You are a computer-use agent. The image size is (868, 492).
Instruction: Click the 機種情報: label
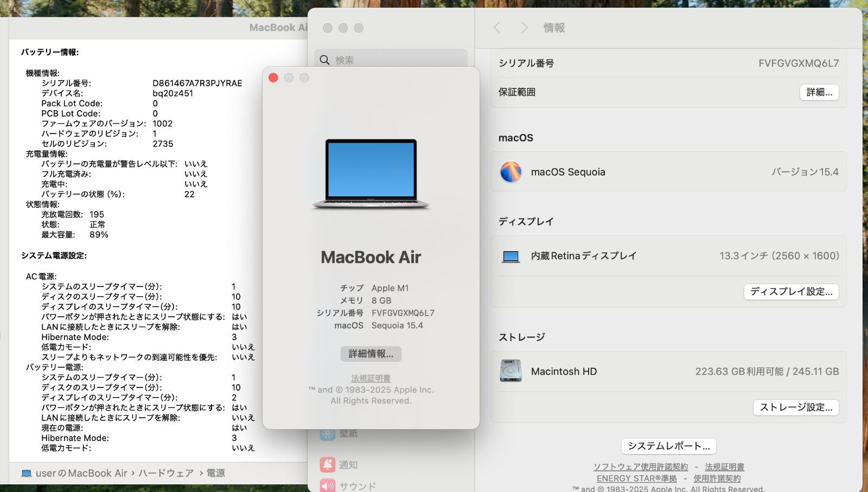point(43,73)
